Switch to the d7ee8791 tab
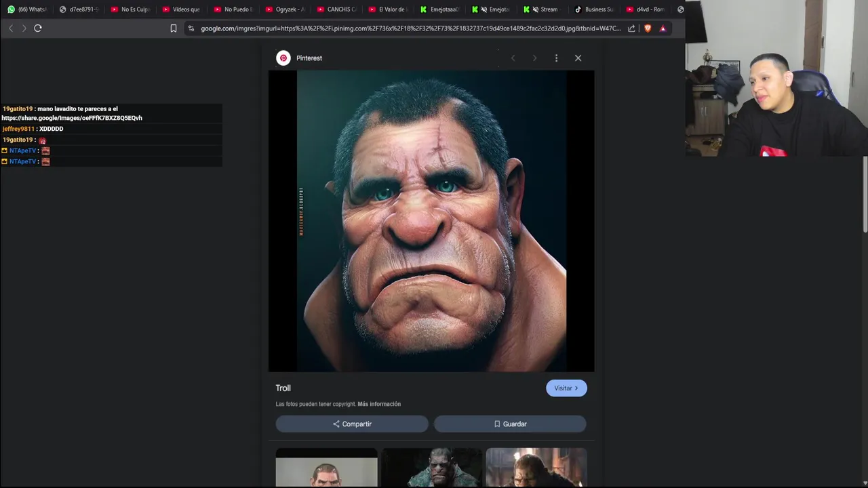The width and height of the screenshot is (868, 488). coord(79,9)
